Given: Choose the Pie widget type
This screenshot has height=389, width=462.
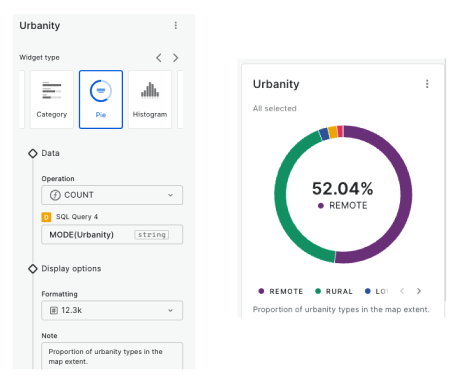Looking at the screenshot, I should coord(101,99).
